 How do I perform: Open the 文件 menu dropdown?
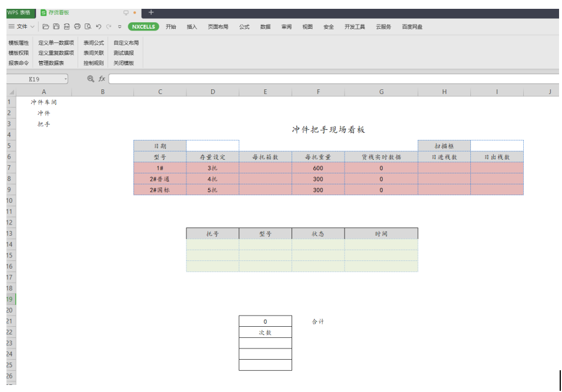pyautogui.click(x=22, y=26)
